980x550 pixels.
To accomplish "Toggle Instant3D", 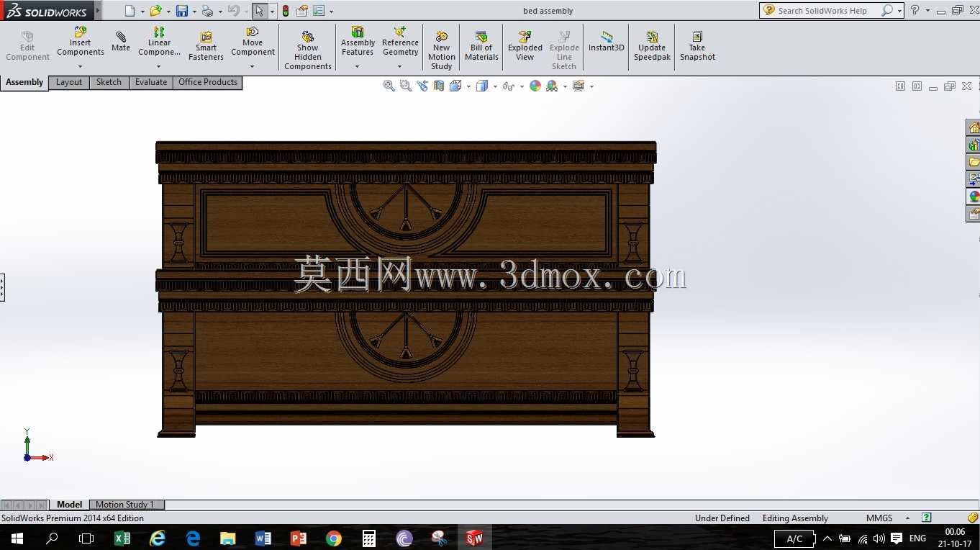I will coord(607,42).
